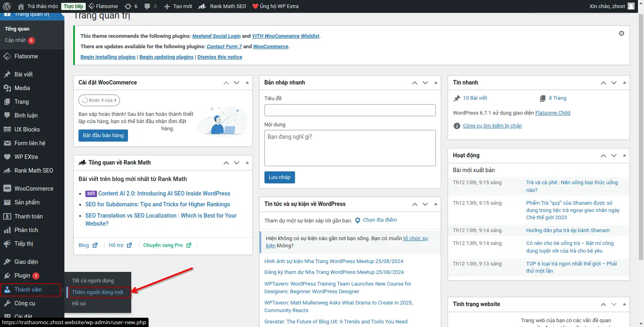Toggle the Bản nháp nhanh panel
The height and width of the screenshot is (327, 644).
(x=436, y=83)
